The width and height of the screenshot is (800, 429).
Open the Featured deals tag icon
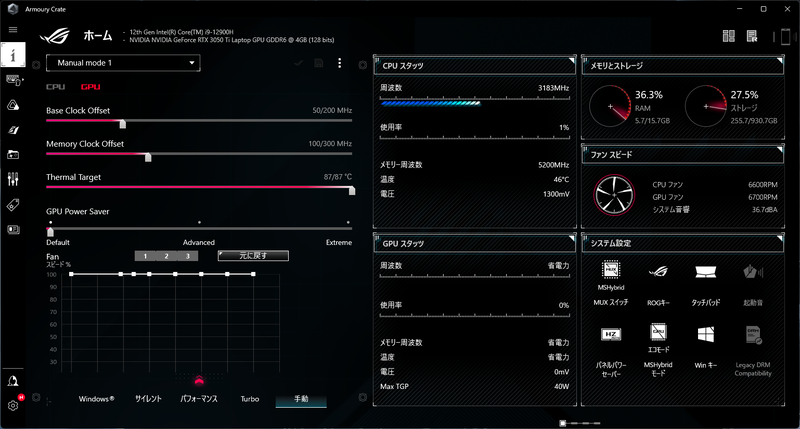(x=13, y=205)
